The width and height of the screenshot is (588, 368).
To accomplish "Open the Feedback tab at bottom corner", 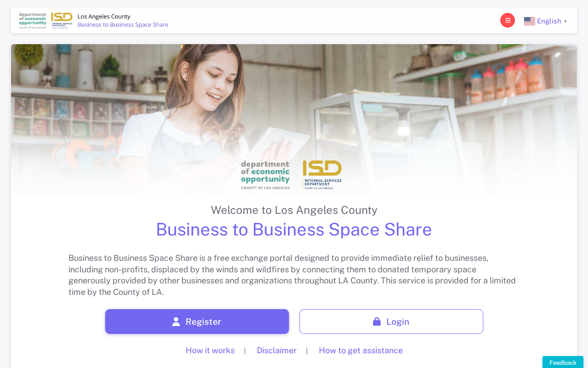I will (563, 362).
